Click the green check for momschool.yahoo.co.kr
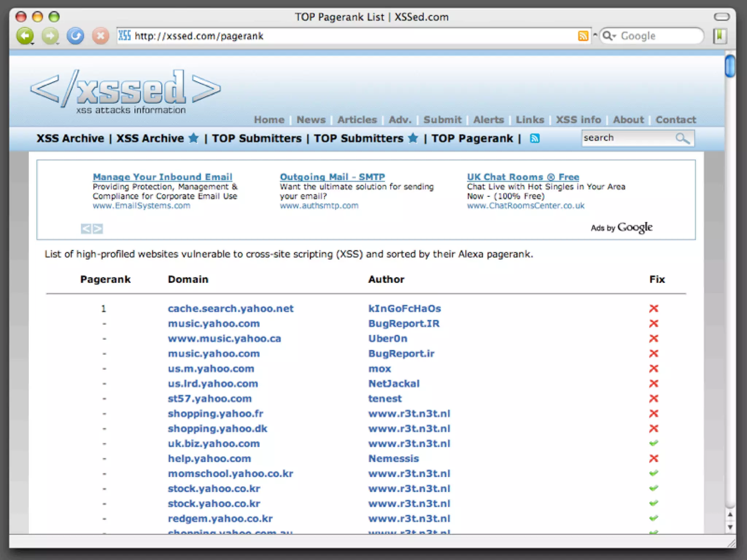Viewport: 747px width, 560px height. [654, 473]
